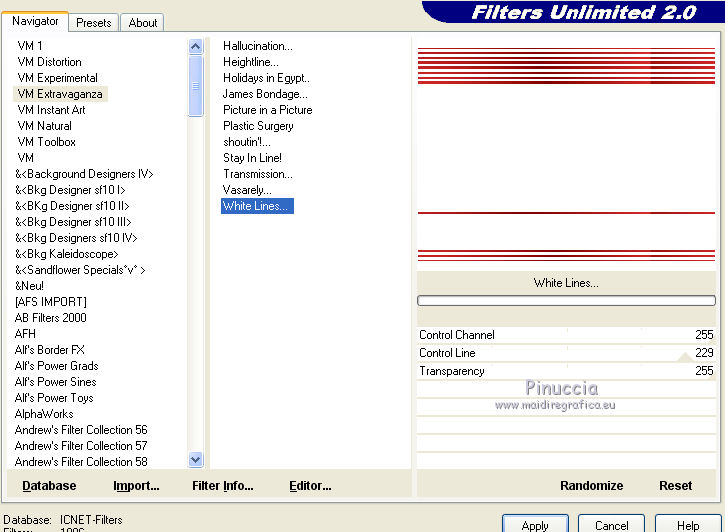Viewport: 725px width, 532px height.
Task: Select &<Bkg Designer sf10 I> category
Action: click(70, 190)
